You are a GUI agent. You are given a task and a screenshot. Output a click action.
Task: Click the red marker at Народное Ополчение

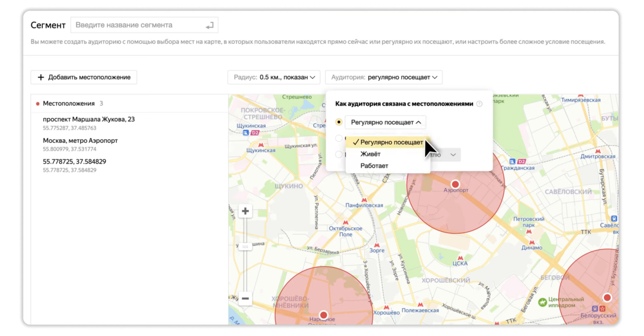point(324,315)
